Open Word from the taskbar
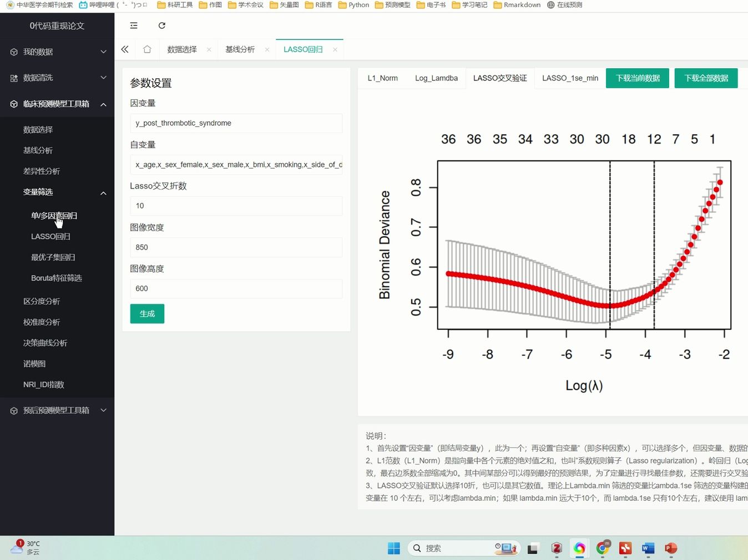Image resolution: width=748 pixels, height=560 pixels. coord(648,548)
